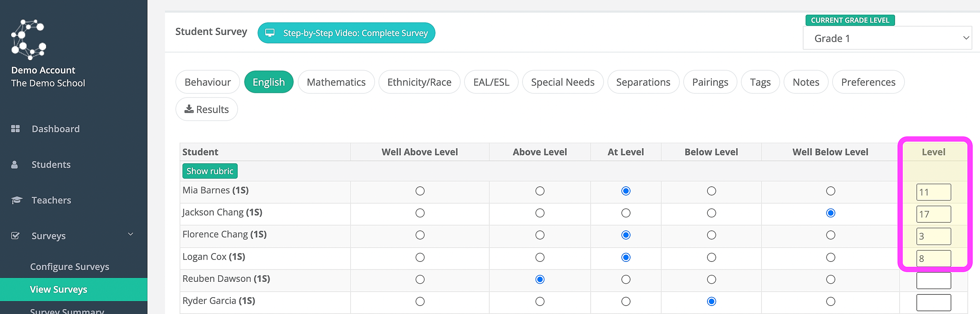The image size is (980, 314).
Task: Select At Level for Florence Chang
Action: (x=626, y=235)
